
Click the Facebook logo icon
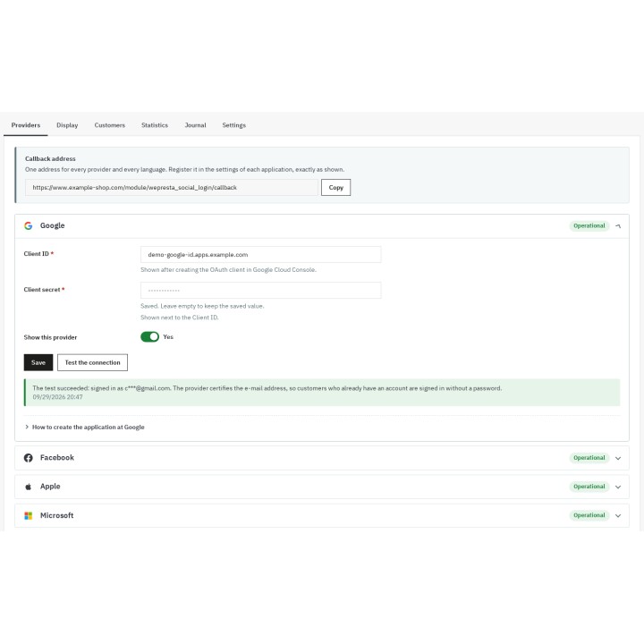[28, 458]
